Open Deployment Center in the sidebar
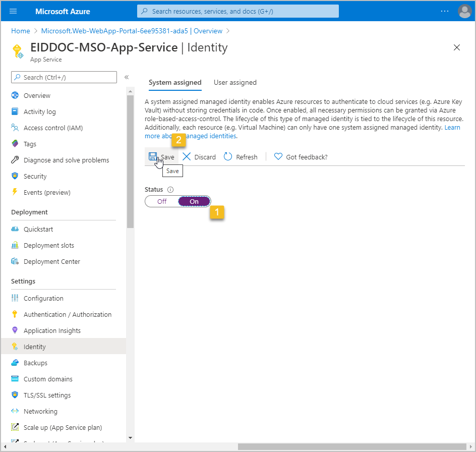 [x=51, y=262]
